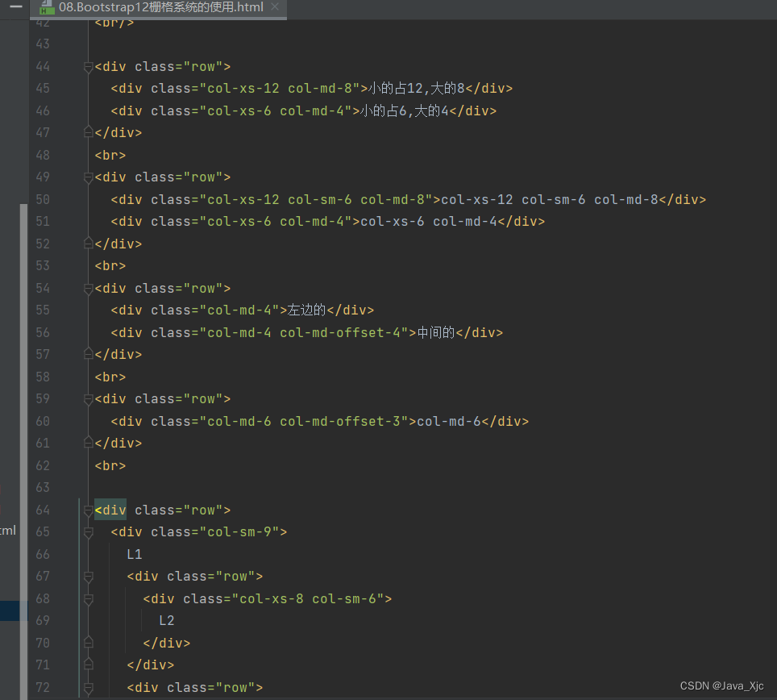Click the class value "col-xs-8 col-sm-6"
Image resolution: width=777 pixels, height=700 pixels.
click(x=308, y=598)
